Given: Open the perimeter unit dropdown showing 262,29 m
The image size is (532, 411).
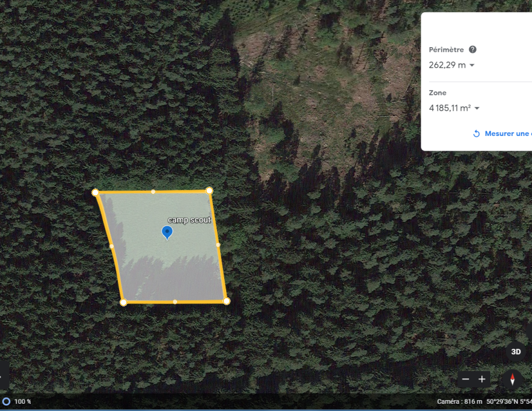Looking at the screenshot, I should coord(472,65).
